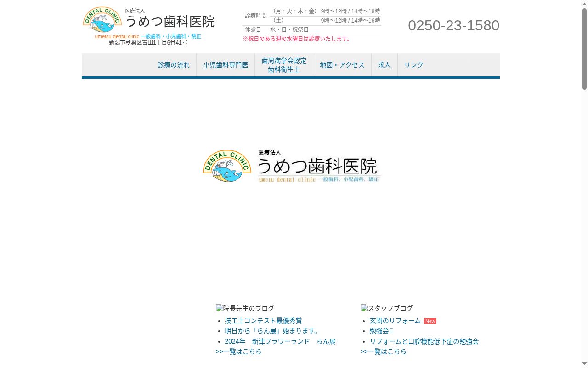Open the 地図・アクセス menu item
Image resolution: width=588 pixels, height=368 pixels.
[x=342, y=65]
